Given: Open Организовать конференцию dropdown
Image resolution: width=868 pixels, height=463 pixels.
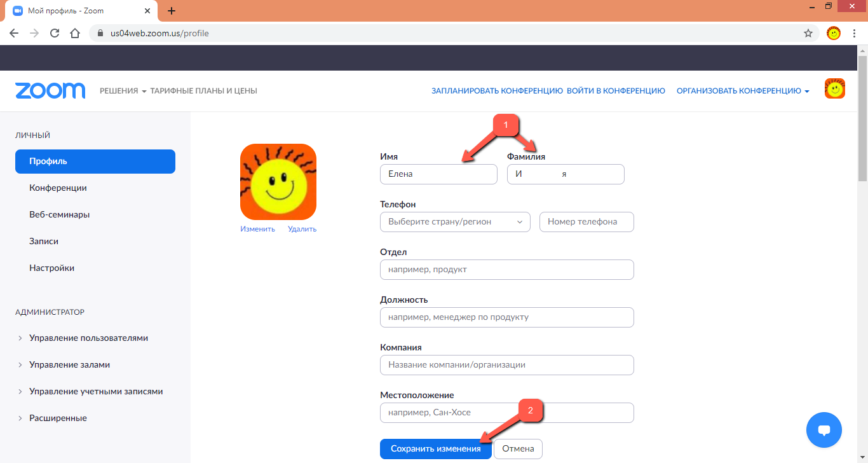Looking at the screenshot, I should [x=742, y=91].
